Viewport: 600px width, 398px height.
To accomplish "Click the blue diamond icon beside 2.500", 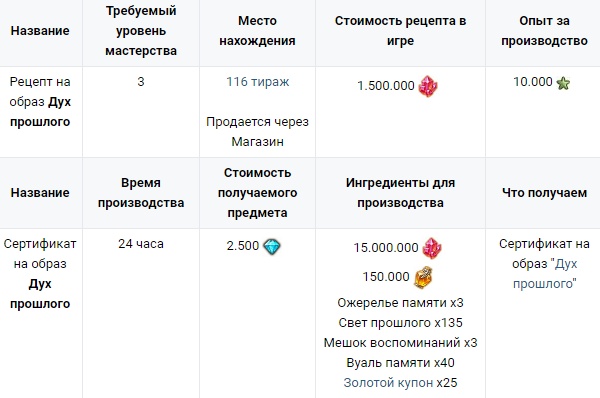I will point(272,247).
